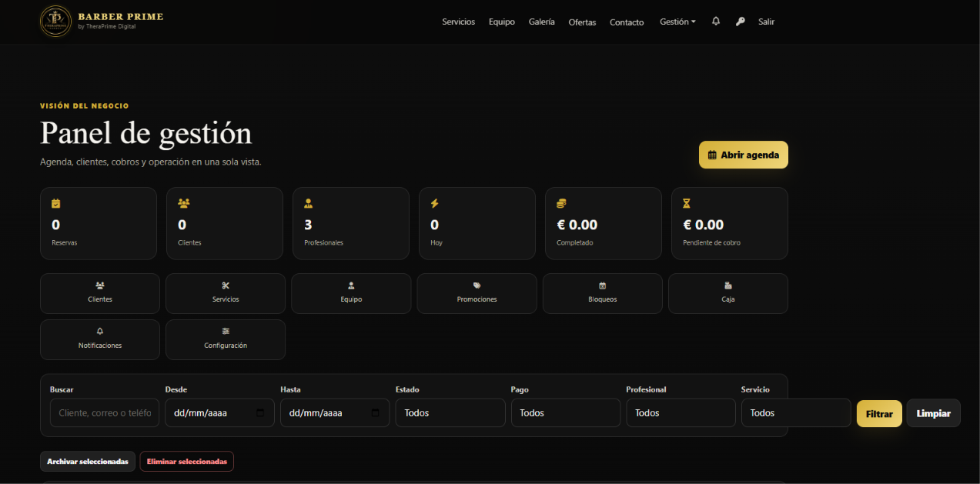Go to Servicios in the top navigation
Screen dimensions: 980x484
(459, 22)
